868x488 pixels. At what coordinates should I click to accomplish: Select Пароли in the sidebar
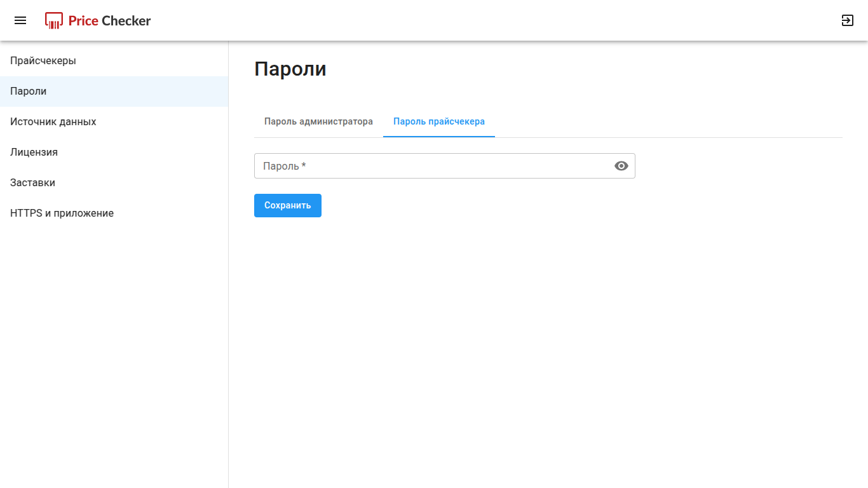114,91
